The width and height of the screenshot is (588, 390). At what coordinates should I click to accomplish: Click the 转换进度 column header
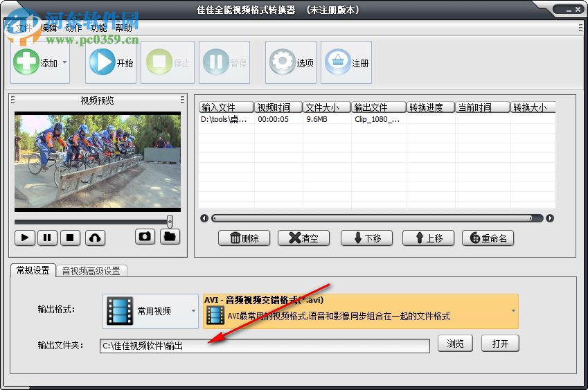(x=431, y=107)
